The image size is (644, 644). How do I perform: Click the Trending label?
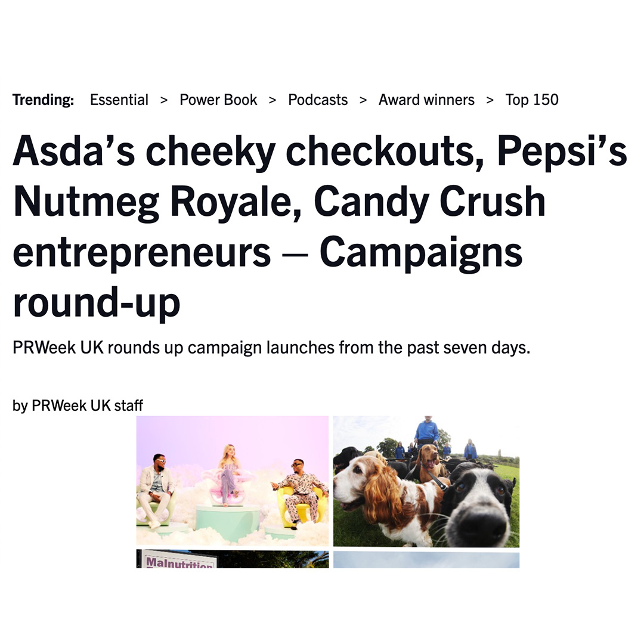coord(42,100)
